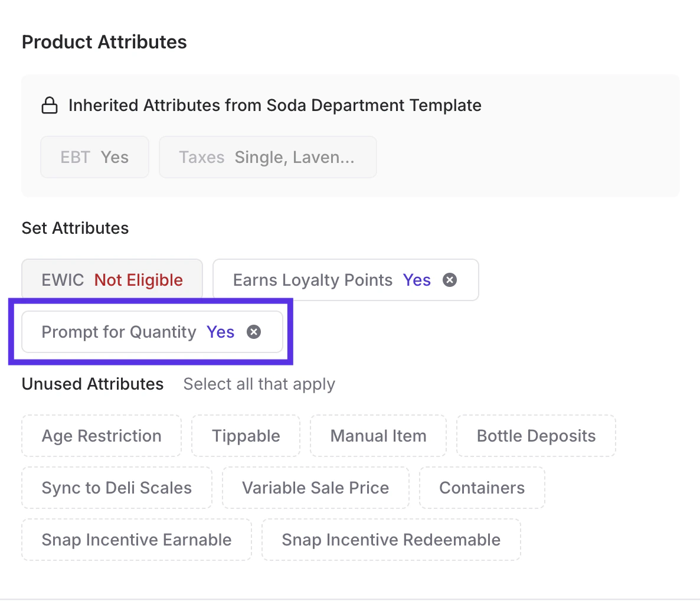Select the Bottle Deposits attribute chip

point(536,436)
